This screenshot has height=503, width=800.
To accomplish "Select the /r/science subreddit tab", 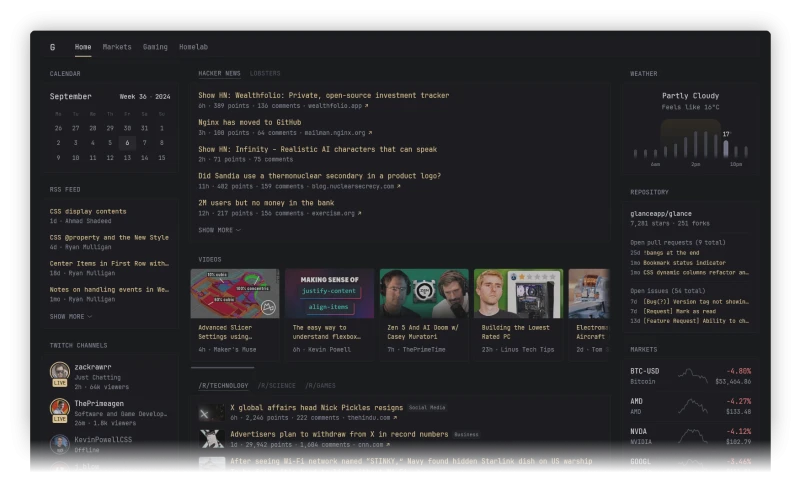I will 276,385.
